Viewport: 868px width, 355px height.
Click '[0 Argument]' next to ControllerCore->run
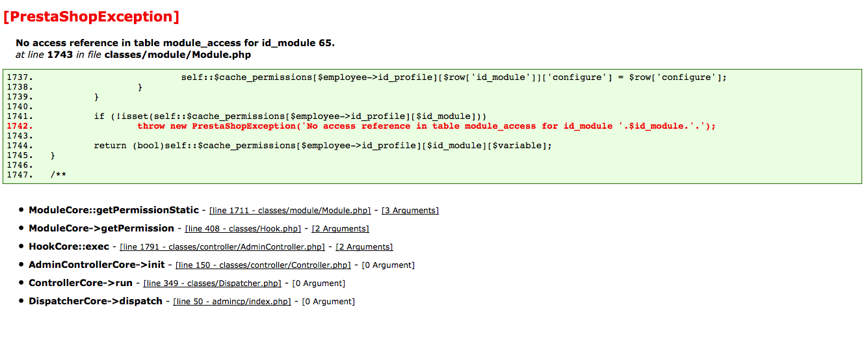pos(319,283)
